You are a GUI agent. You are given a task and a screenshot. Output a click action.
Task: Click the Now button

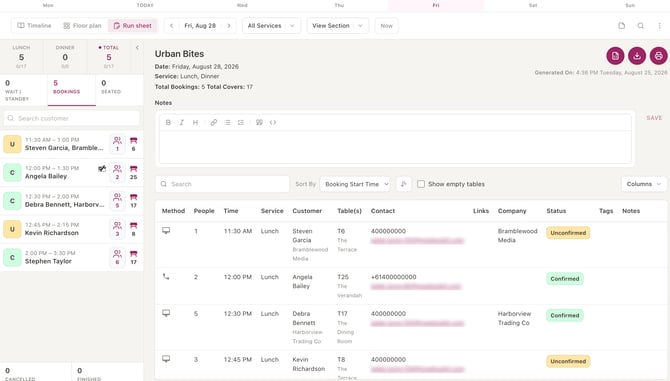(386, 26)
